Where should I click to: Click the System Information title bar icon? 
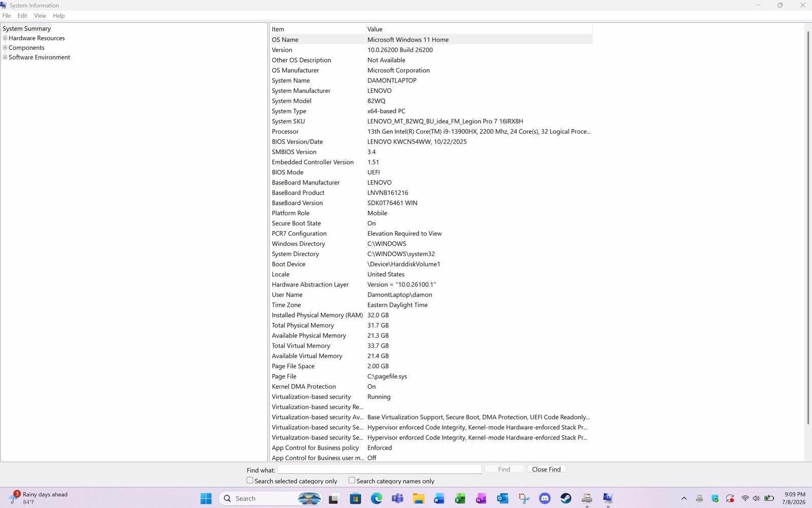click(4, 5)
